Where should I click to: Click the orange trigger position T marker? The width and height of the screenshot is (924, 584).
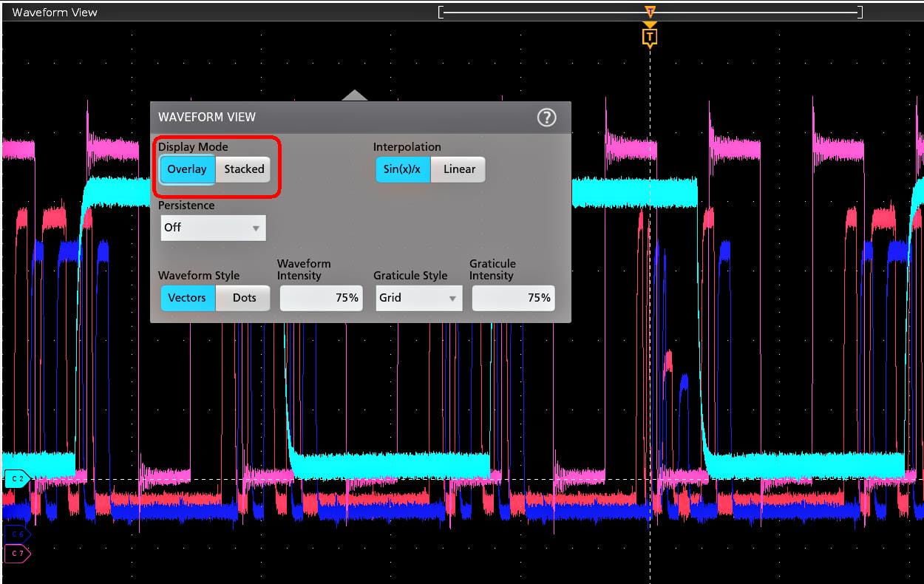pos(650,36)
